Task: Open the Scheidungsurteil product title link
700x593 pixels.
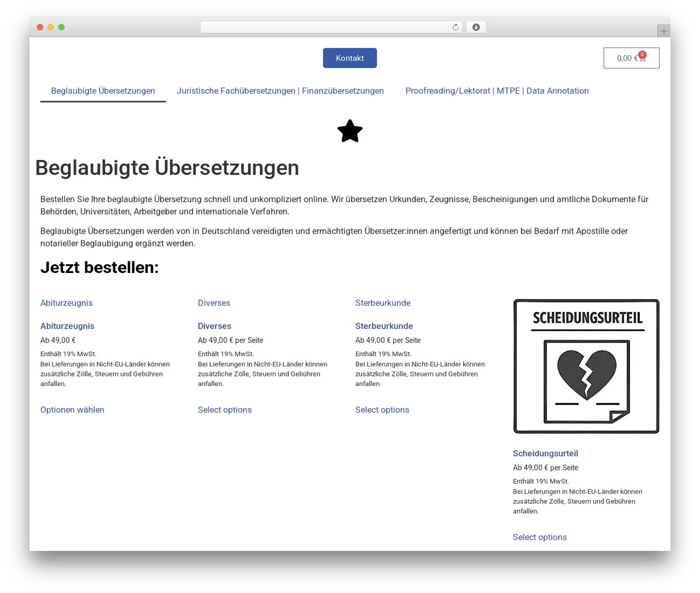Action: click(x=545, y=454)
